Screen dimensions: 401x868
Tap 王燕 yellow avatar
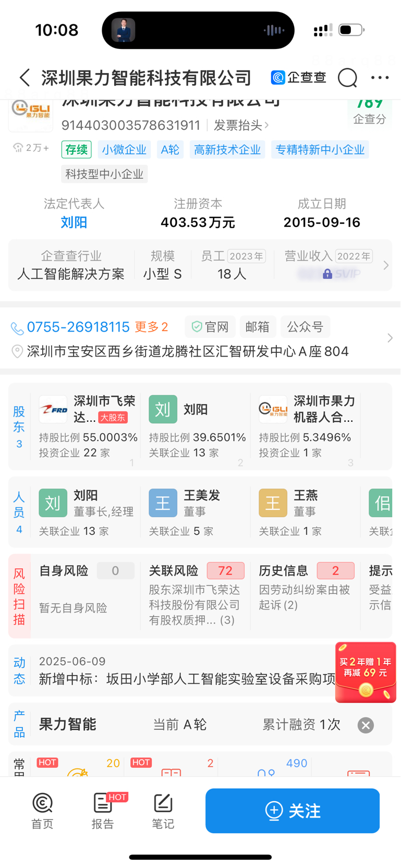click(x=273, y=503)
